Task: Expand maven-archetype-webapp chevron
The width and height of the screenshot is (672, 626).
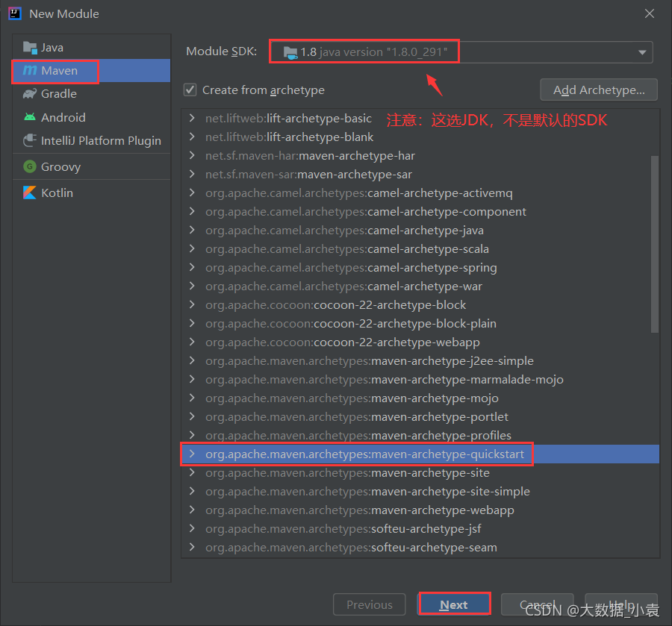Action: [192, 510]
